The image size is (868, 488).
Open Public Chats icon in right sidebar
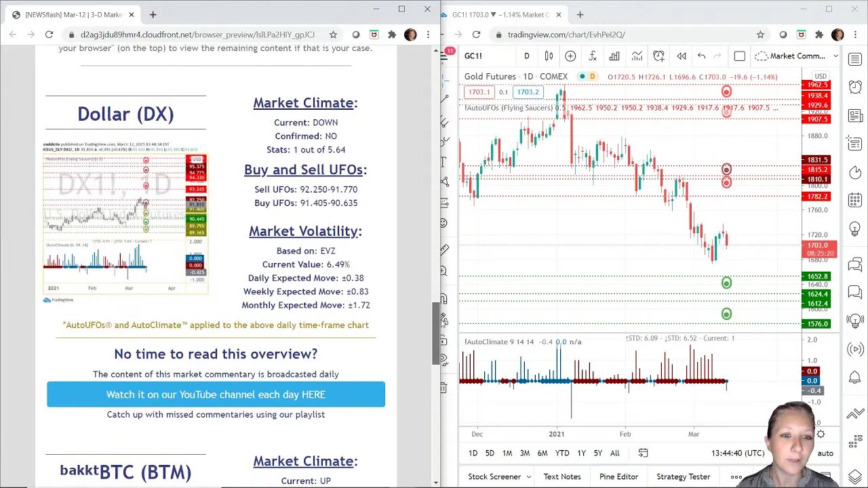click(854, 264)
